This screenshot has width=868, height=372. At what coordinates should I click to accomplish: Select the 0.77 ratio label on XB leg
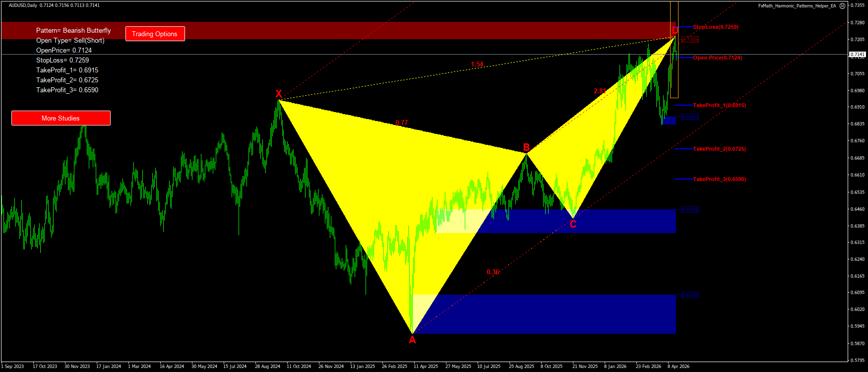[402, 123]
